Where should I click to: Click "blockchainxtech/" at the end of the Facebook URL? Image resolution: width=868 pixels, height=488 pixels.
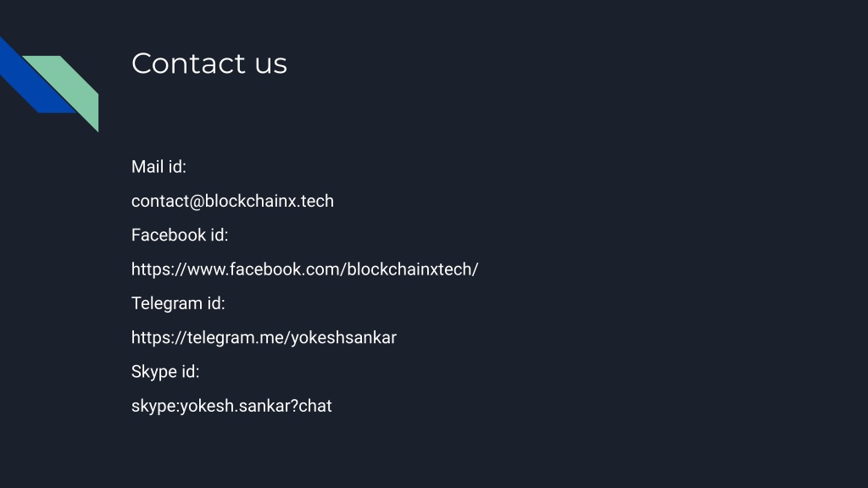pos(413,269)
